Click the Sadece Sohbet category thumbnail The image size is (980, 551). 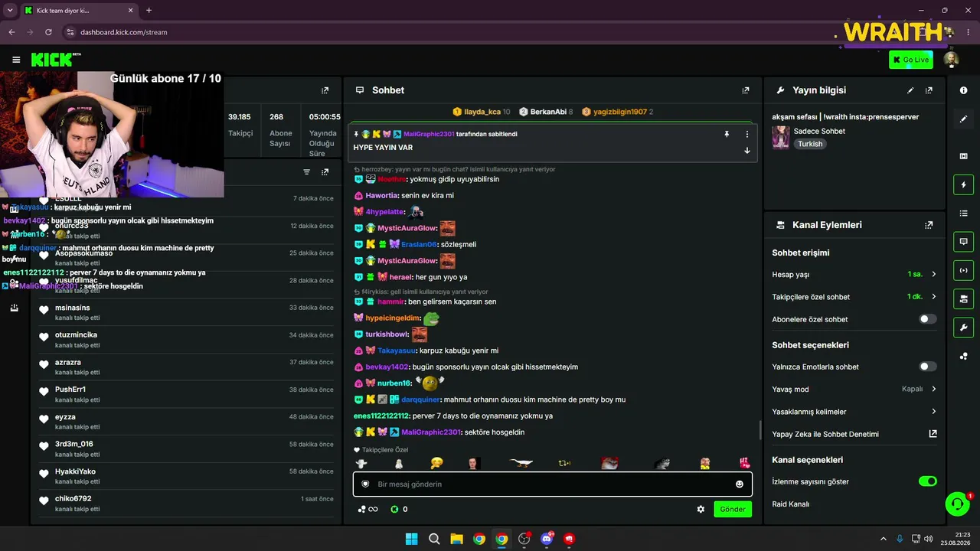780,137
